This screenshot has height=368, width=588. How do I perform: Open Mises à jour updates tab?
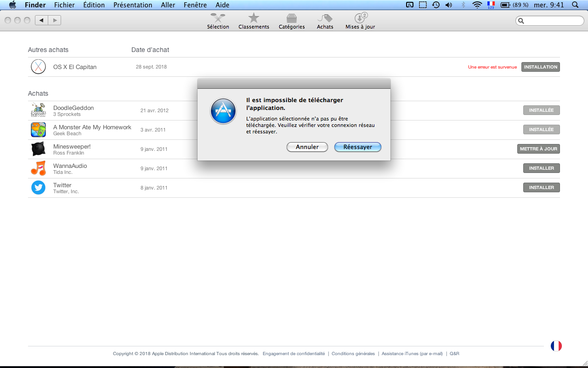tap(360, 21)
